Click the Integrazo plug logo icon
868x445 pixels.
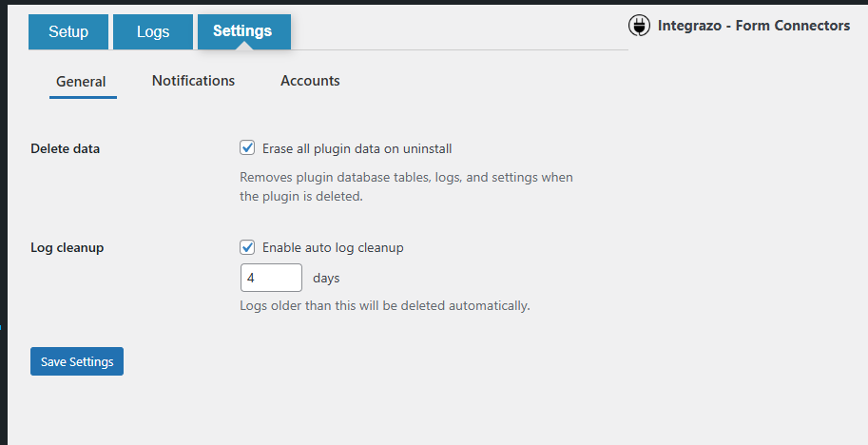pos(640,26)
